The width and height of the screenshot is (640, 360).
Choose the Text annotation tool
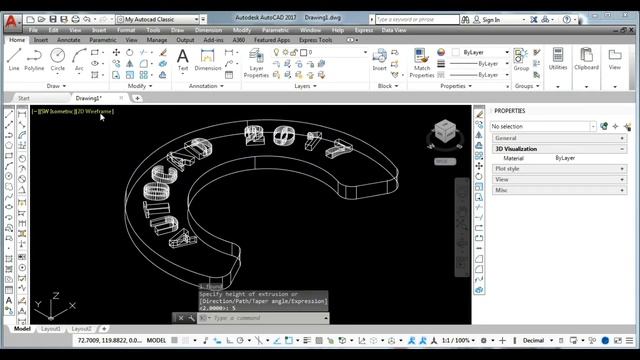pyautogui.click(x=182, y=59)
